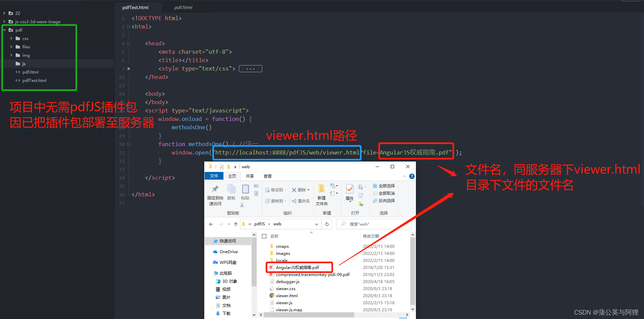Click the scissors Cut icon in clipboard group
The height and width of the screenshot is (319, 644).
click(x=242, y=205)
